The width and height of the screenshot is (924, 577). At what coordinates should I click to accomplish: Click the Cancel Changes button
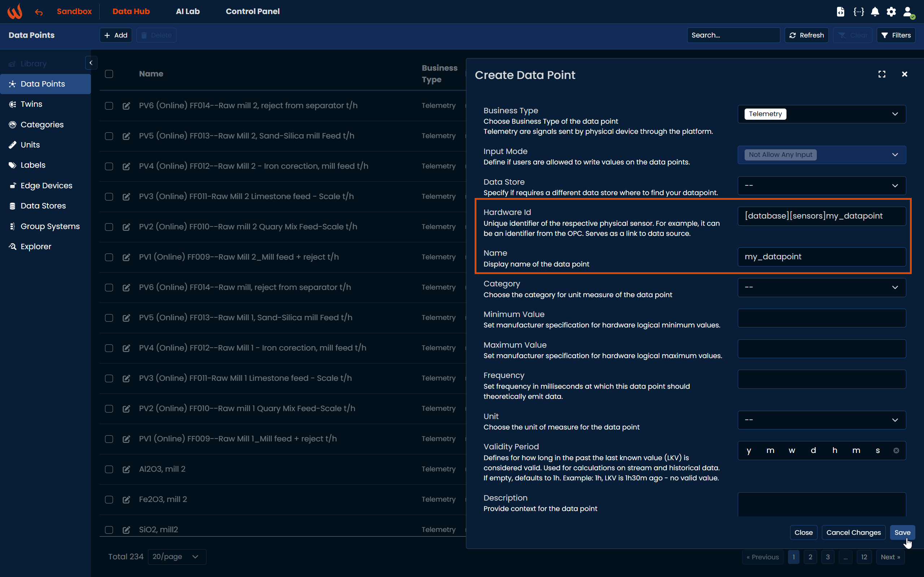pyautogui.click(x=853, y=532)
